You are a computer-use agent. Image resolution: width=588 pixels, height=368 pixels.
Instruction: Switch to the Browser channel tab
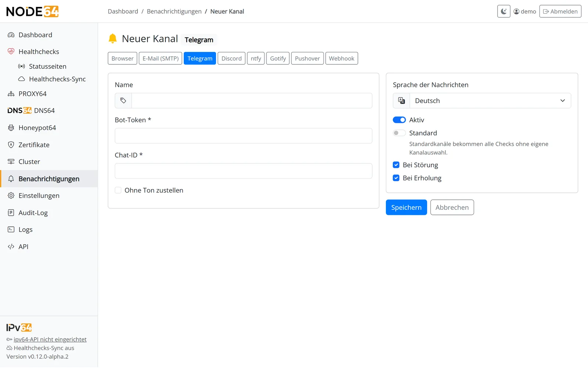[x=122, y=58]
